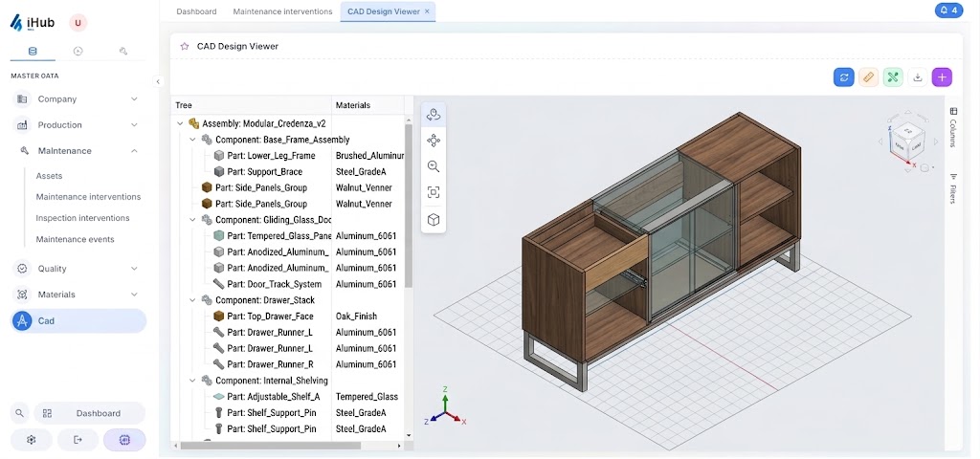Expand the Materials menu
The width and height of the screenshot is (980, 459).
[x=78, y=295]
